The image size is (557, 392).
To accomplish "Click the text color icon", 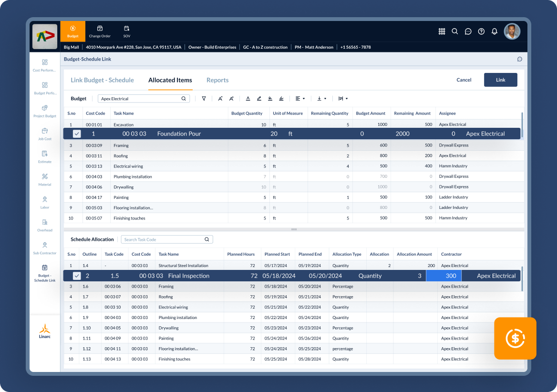I will [x=248, y=98].
